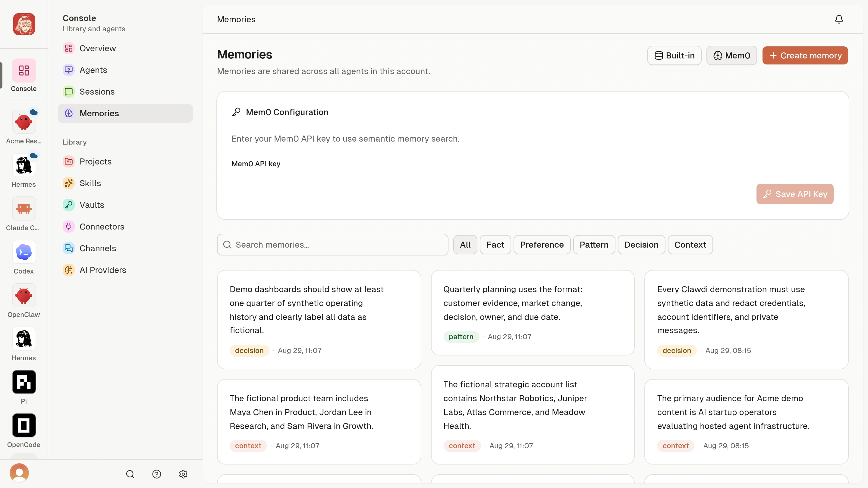This screenshot has height=488, width=868.
Task: Filter memories by Context
Action: (x=690, y=245)
